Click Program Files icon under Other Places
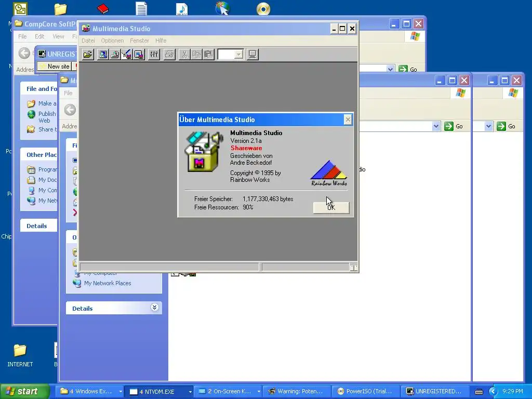Screen dimensions: 532x399 [x=31, y=170]
